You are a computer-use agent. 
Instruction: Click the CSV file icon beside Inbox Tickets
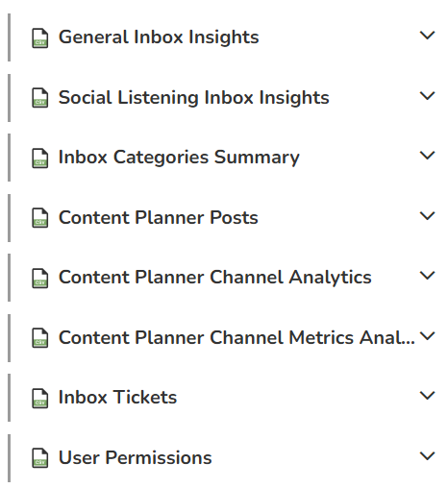(x=40, y=398)
